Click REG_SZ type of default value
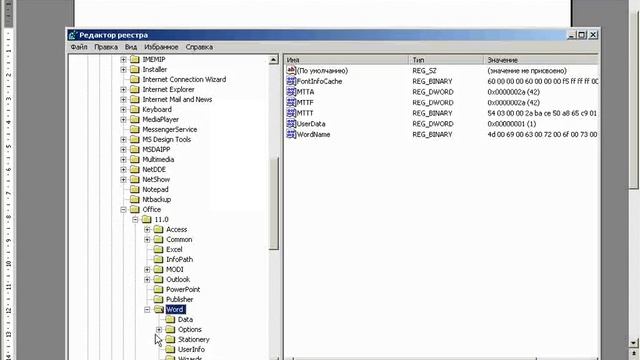 424,71
